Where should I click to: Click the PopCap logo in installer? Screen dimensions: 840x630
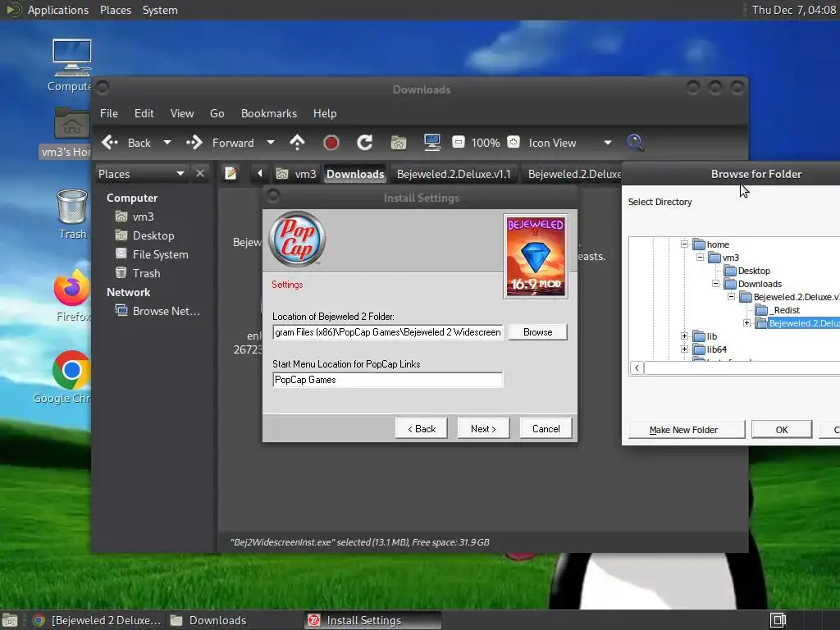[x=297, y=239]
